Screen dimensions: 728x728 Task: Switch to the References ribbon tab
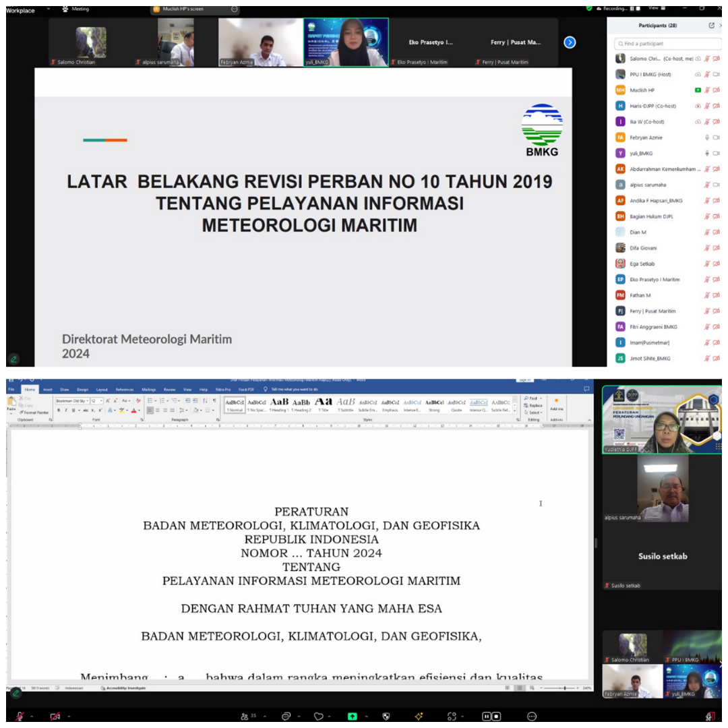point(125,389)
